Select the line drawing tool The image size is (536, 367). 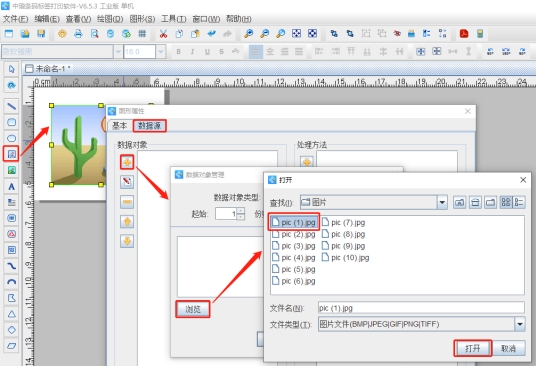[11, 106]
